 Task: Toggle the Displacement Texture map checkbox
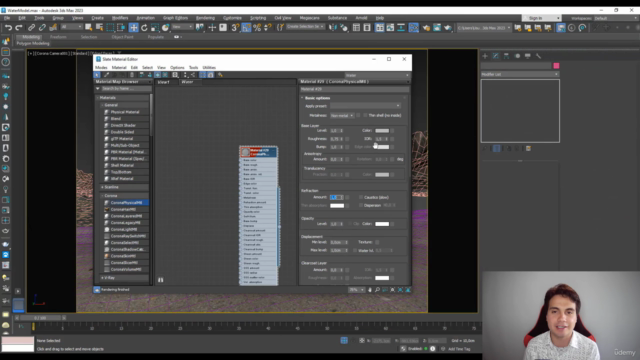tap(377, 242)
